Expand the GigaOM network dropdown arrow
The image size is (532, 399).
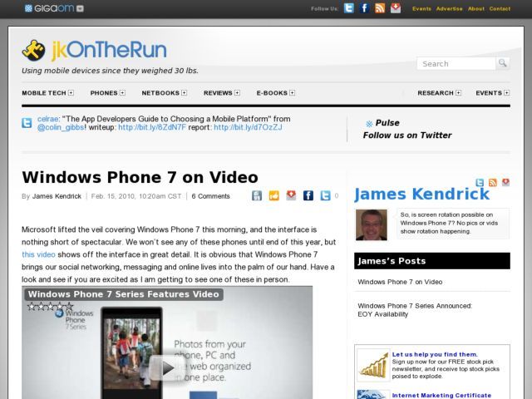[x=80, y=8]
